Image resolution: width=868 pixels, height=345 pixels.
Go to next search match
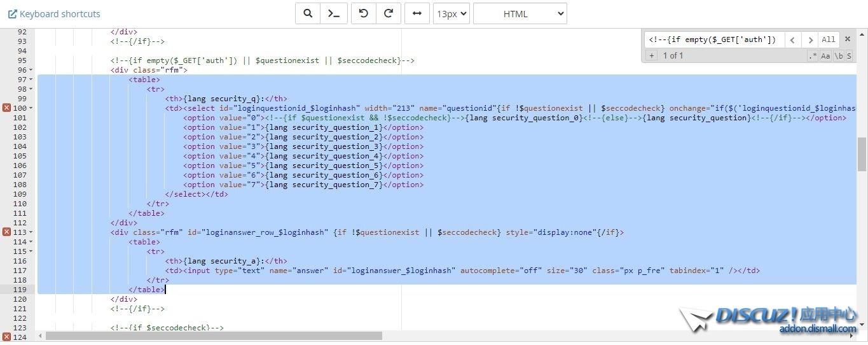pos(809,39)
